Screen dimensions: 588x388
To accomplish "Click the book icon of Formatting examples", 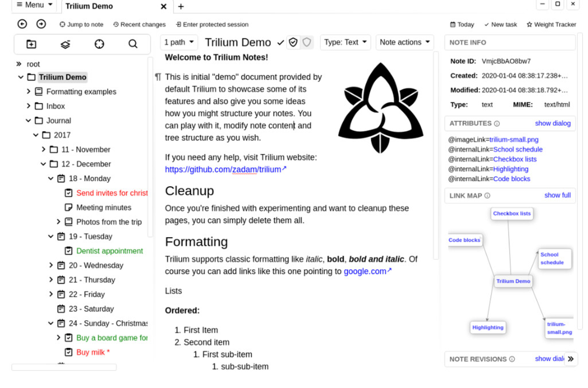I will pyautogui.click(x=39, y=92).
